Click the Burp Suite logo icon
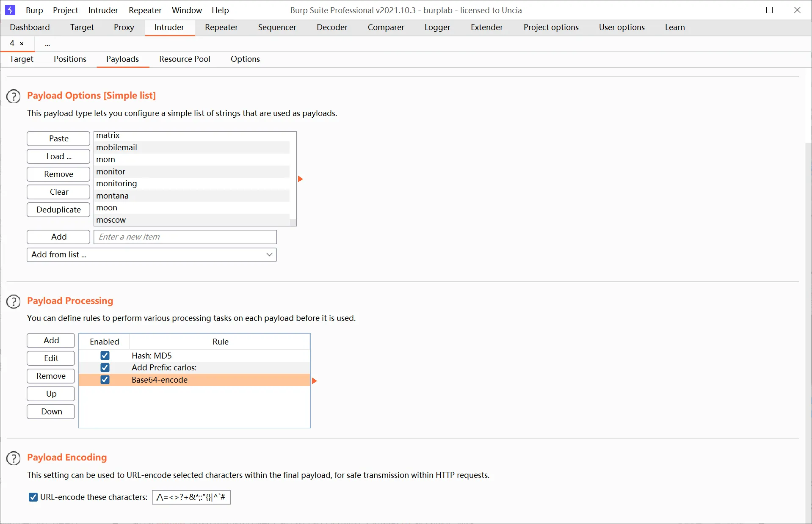The image size is (812, 524). (x=10, y=10)
